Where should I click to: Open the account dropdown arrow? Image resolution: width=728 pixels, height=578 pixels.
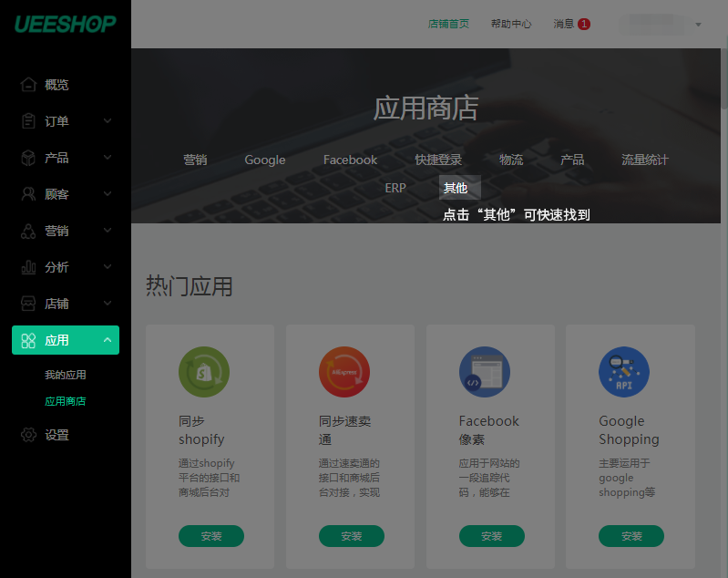(x=698, y=25)
